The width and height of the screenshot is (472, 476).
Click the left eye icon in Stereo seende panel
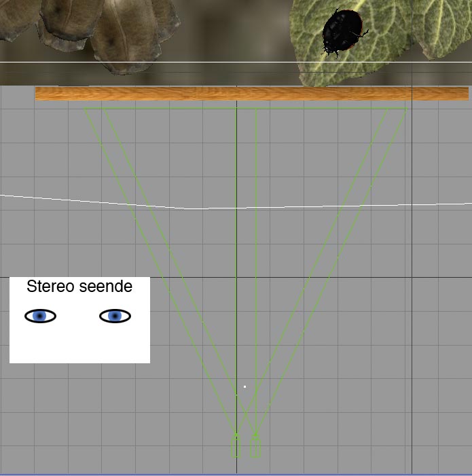pyautogui.click(x=41, y=316)
